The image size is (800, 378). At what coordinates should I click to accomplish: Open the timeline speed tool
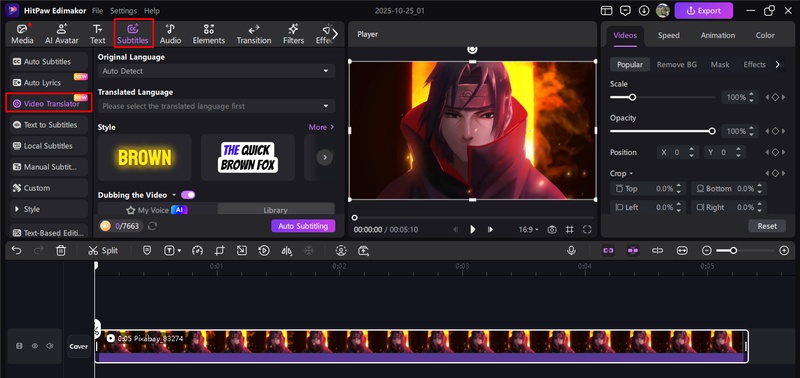pyautogui.click(x=197, y=250)
